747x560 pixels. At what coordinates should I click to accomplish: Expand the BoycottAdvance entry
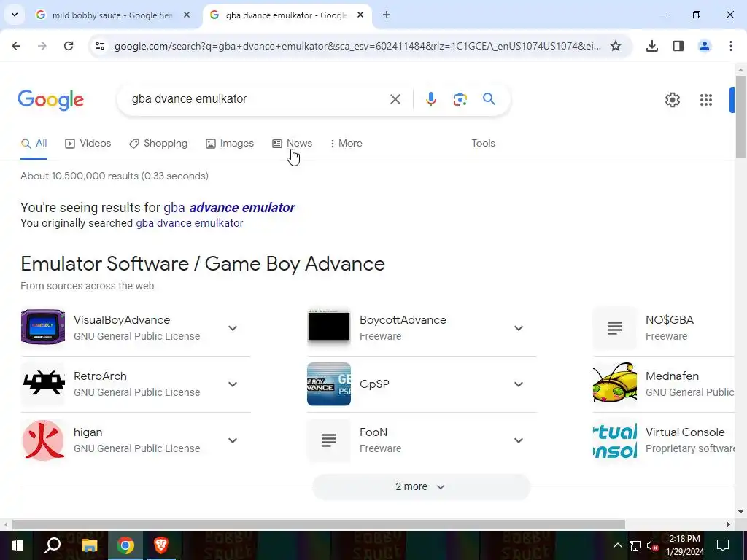pyautogui.click(x=519, y=328)
